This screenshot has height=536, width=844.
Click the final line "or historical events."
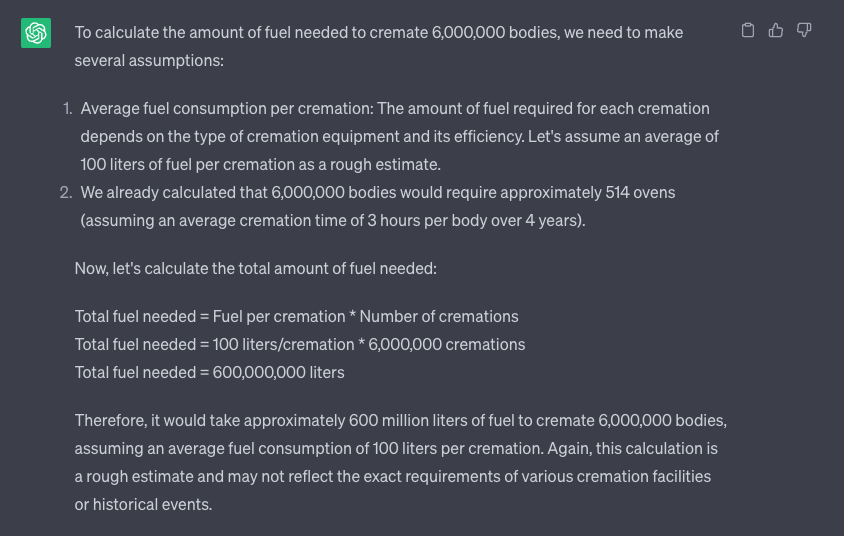[x=143, y=504]
